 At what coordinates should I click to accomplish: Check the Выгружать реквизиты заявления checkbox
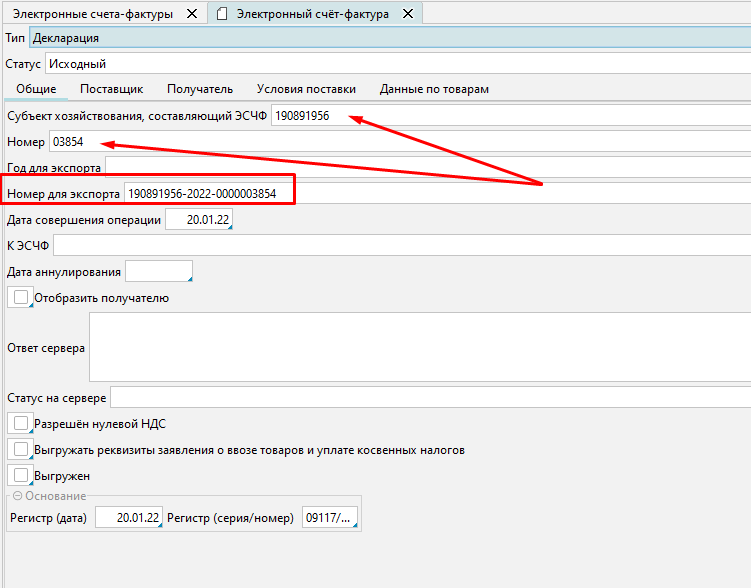point(21,450)
